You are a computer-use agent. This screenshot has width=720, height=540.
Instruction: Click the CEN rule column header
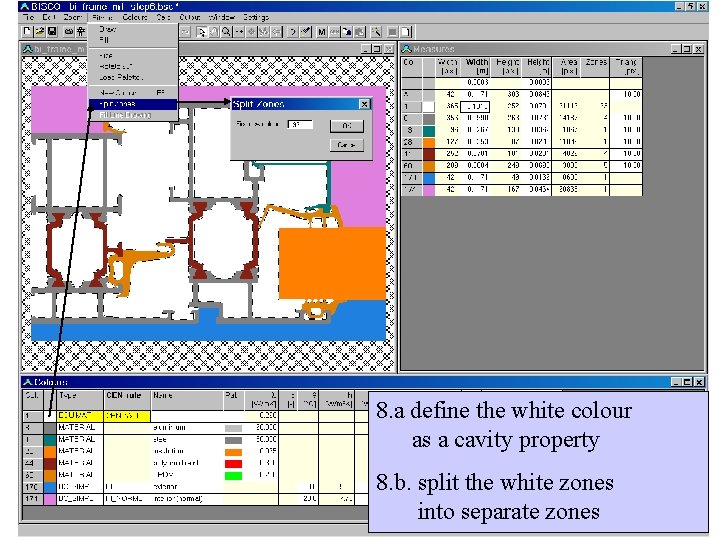[x=127, y=399]
